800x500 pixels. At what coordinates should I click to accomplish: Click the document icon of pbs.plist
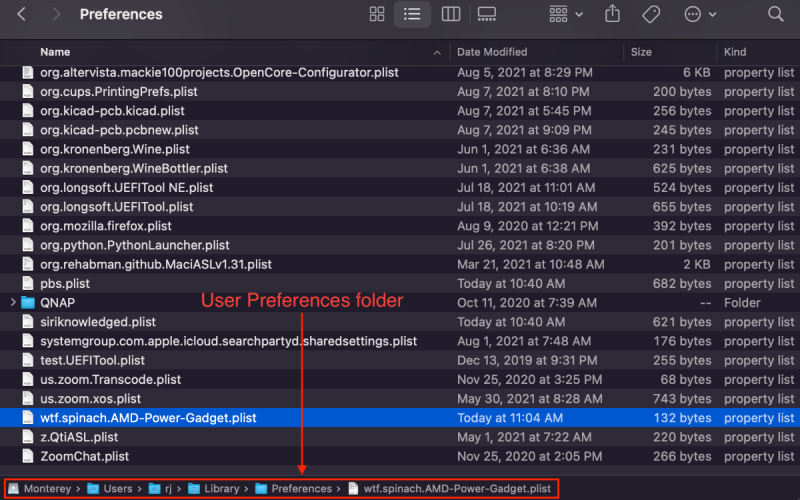(28, 284)
